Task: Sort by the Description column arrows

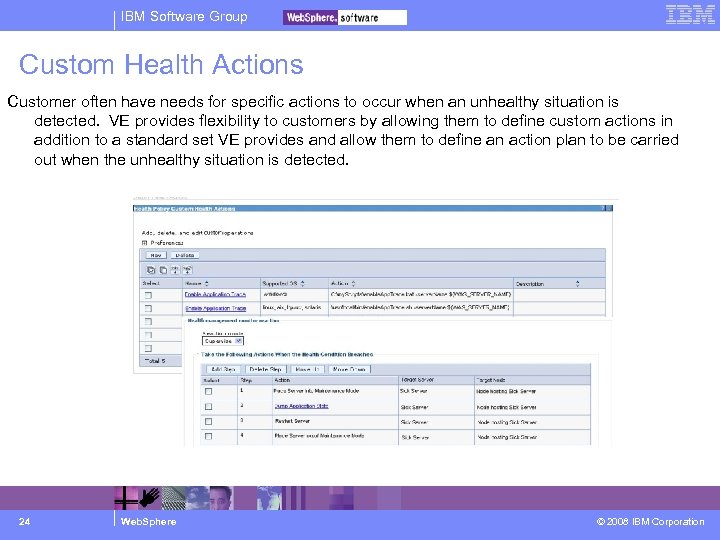Action: click(578, 284)
